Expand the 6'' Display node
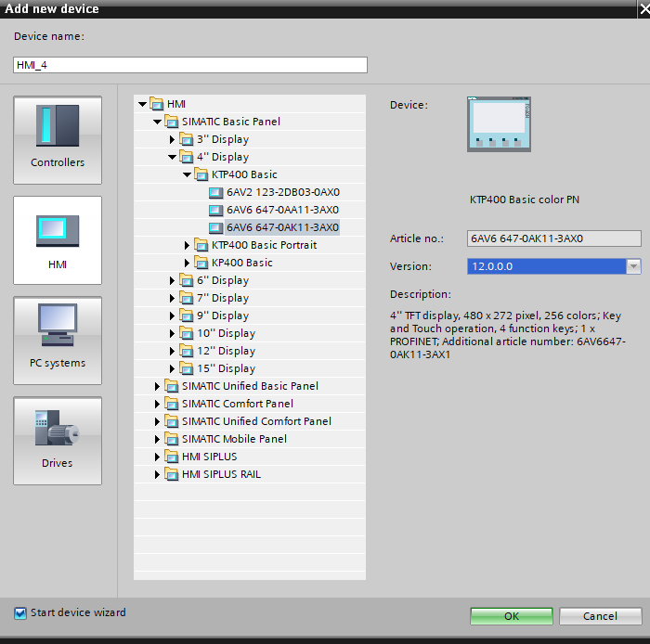650x644 pixels. click(x=172, y=281)
